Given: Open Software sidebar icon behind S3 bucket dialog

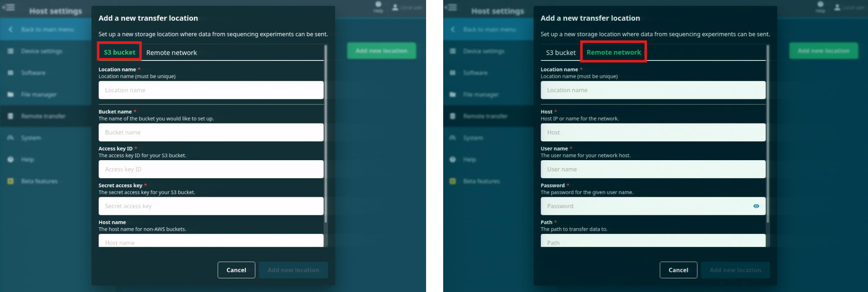Looking at the screenshot, I should (x=10, y=73).
